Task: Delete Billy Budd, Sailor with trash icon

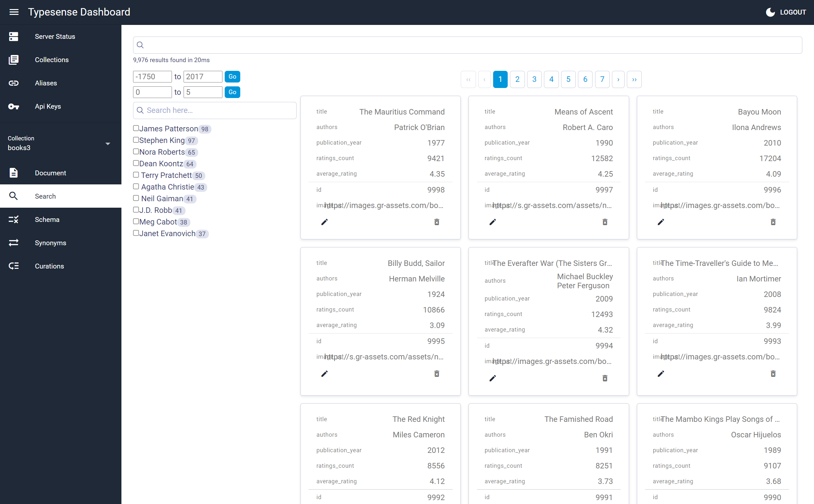Action: pos(436,374)
